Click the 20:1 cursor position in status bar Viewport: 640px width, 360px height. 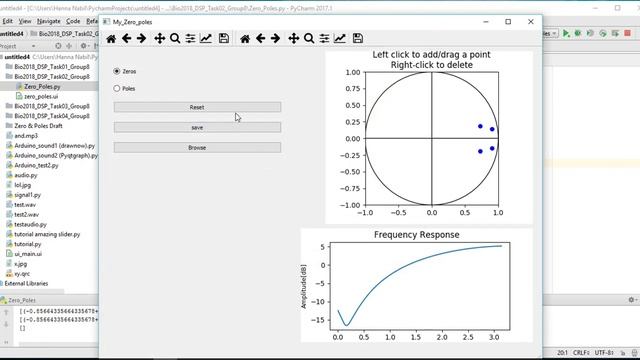click(x=562, y=352)
